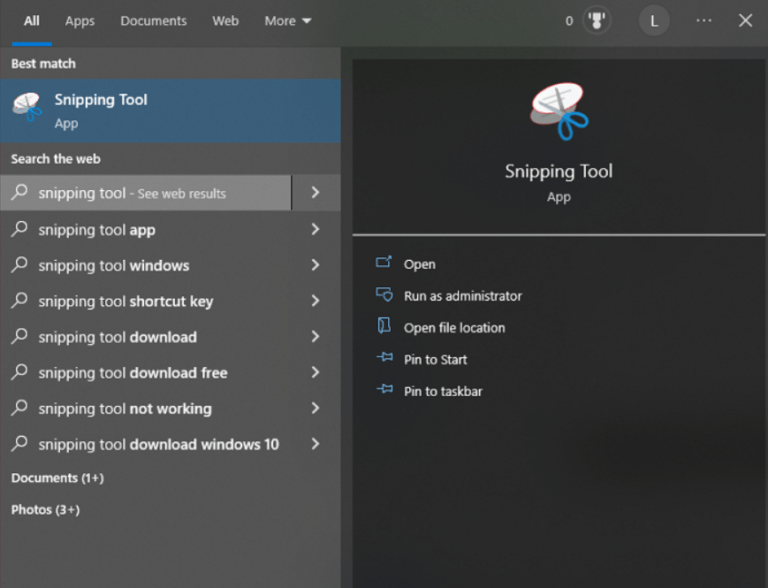Viewport: 768px width, 588px height.
Task: Click search icon beside 'snipping tool not working'
Action: tap(20, 408)
